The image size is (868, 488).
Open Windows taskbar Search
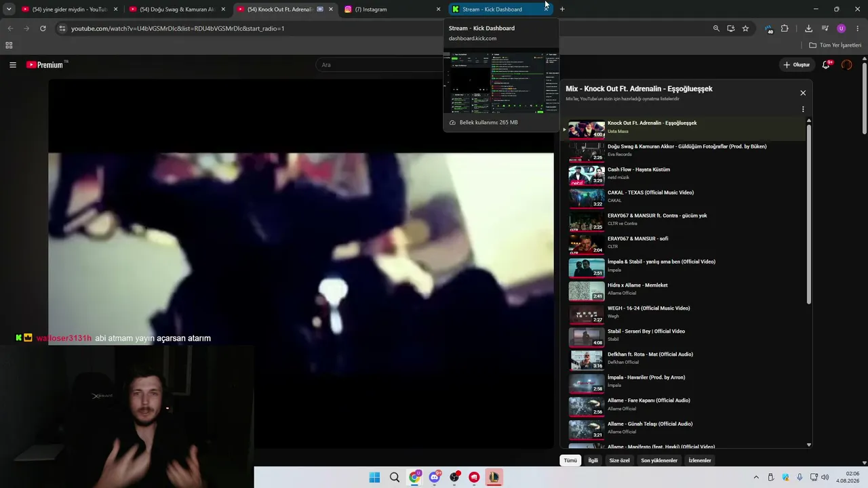(395, 477)
